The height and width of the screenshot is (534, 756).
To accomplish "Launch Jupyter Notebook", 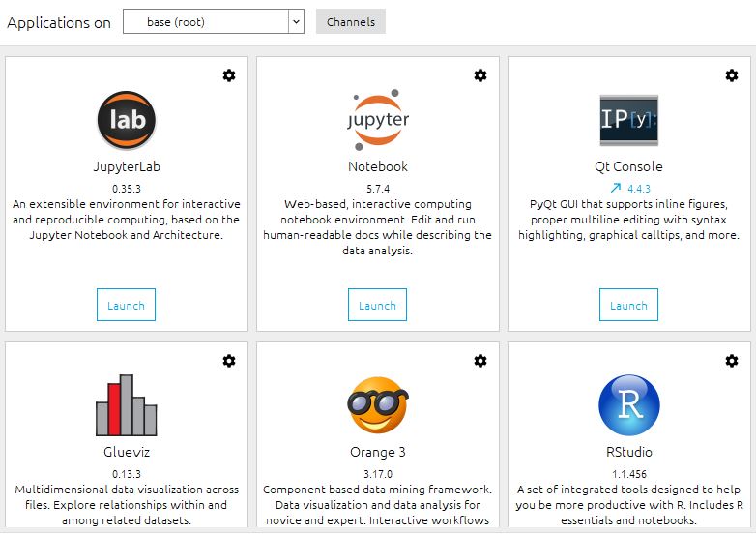I will click(x=377, y=305).
